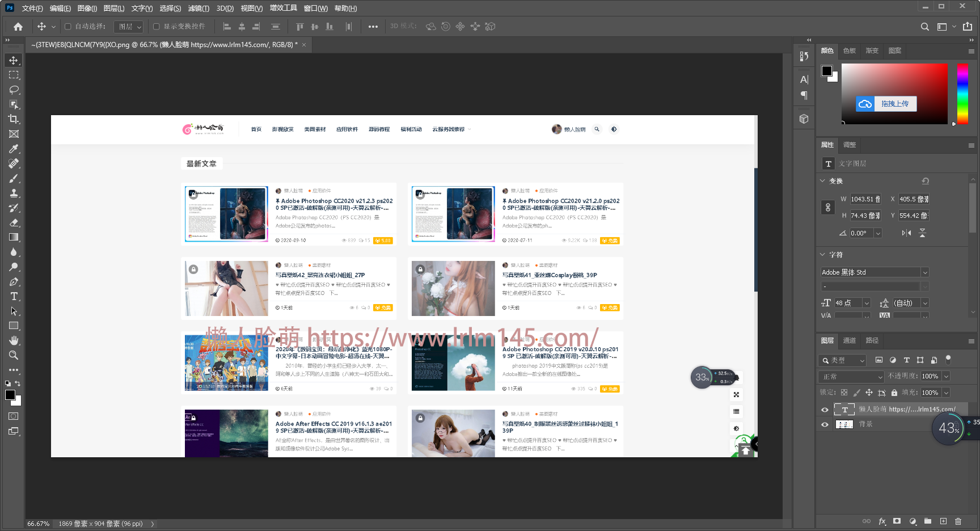Image resolution: width=980 pixels, height=531 pixels.
Task: Click the 拖拽上传 button
Action: click(894, 104)
